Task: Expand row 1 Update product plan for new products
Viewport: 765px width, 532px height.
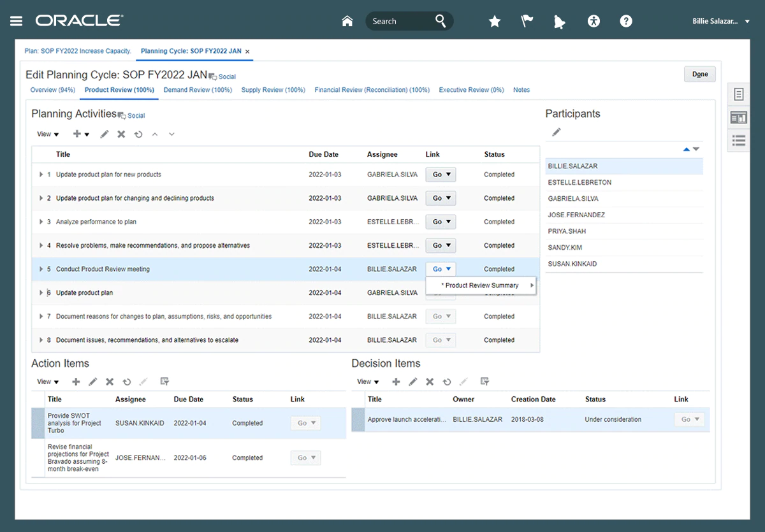Action: click(41, 175)
